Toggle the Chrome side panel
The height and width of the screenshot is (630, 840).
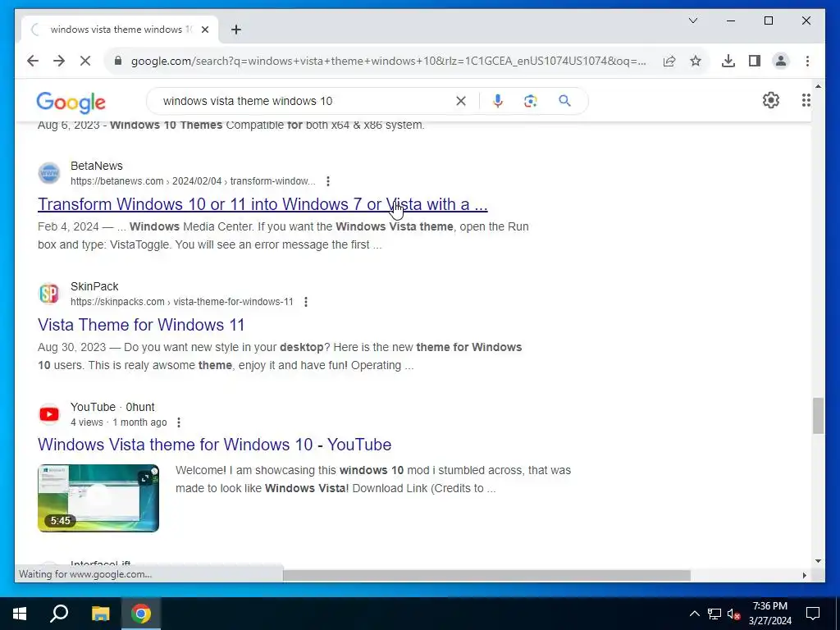755,61
